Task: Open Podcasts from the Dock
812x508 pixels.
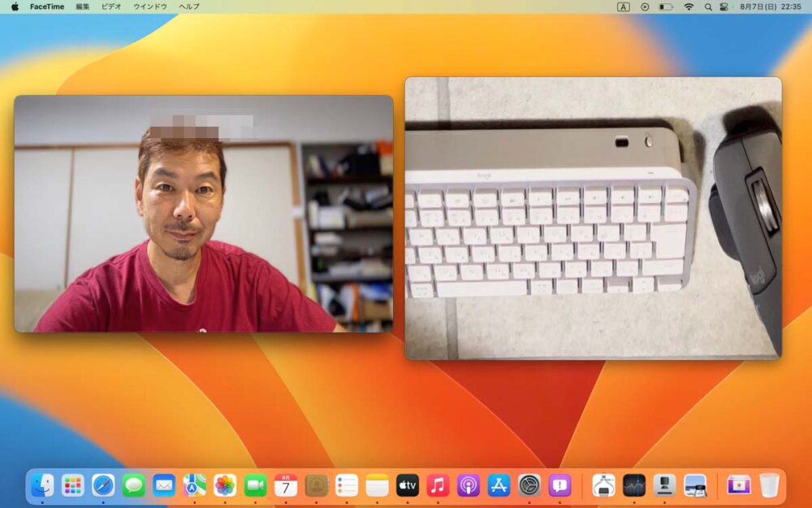Action: [x=469, y=485]
